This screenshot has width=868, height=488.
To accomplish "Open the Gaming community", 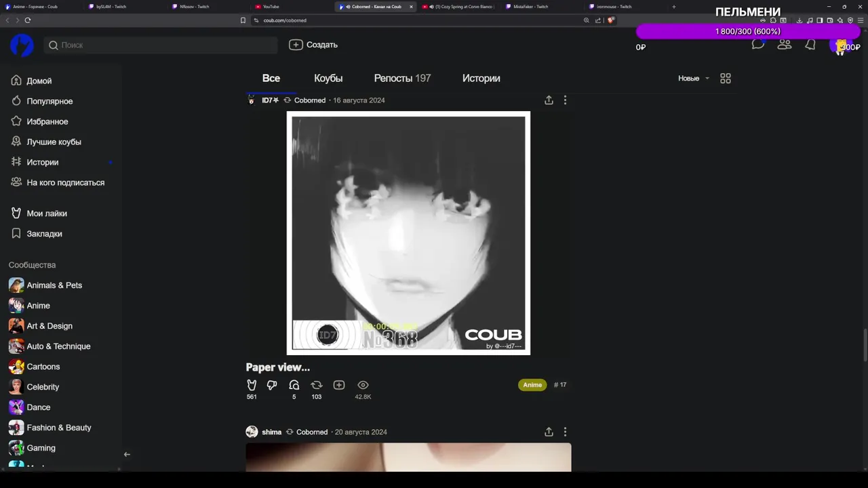I will [x=33, y=448].
